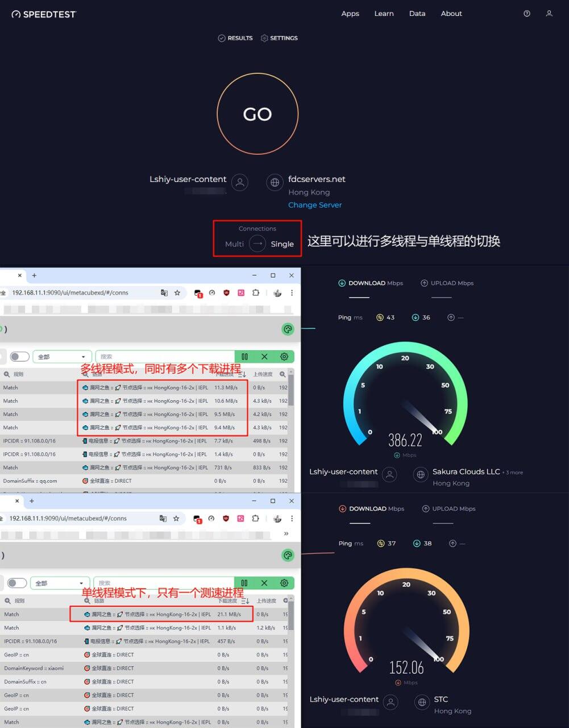The width and height of the screenshot is (569, 728).
Task: Bookmark the page with the upper browser's star icon
Action: 177,292
